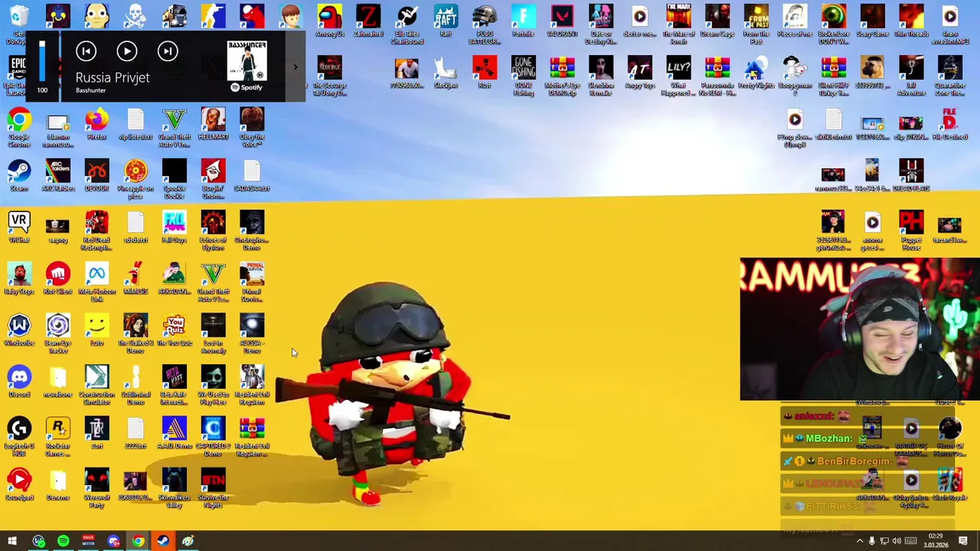The width and height of the screenshot is (980, 551).
Task: Select the MIMESIS rooster icon
Action: (136, 279)
